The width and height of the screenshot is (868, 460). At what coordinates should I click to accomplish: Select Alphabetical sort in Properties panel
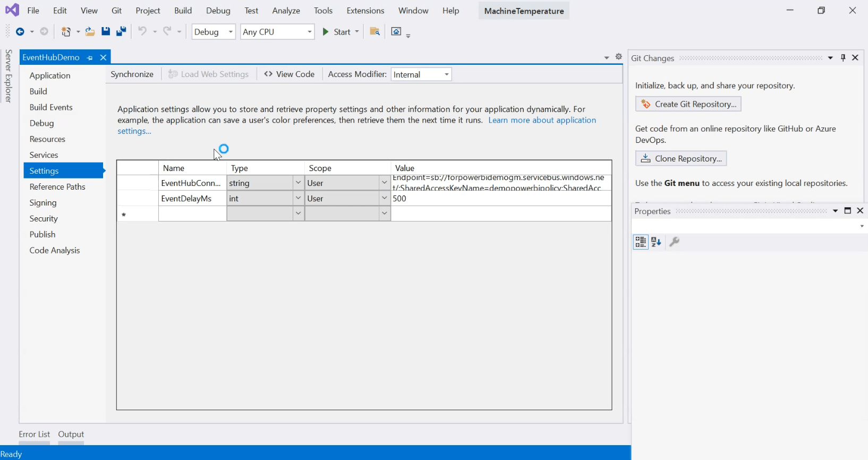657,242
